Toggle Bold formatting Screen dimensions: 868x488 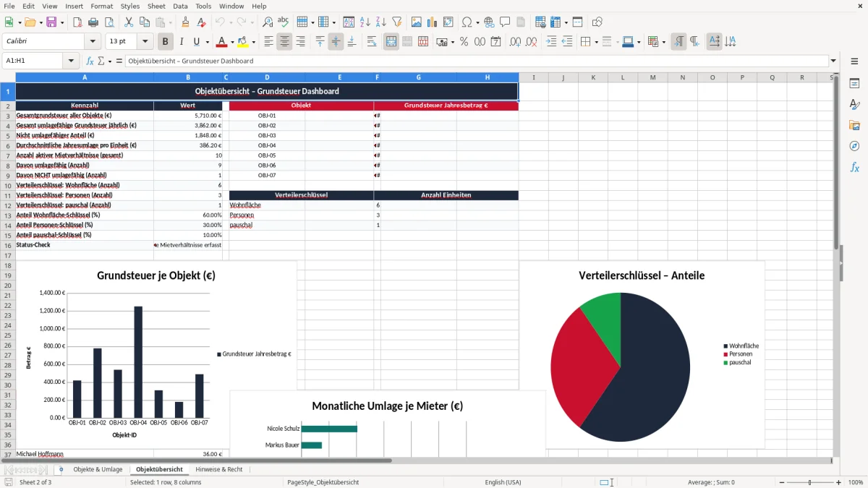(x=165, y=42)
